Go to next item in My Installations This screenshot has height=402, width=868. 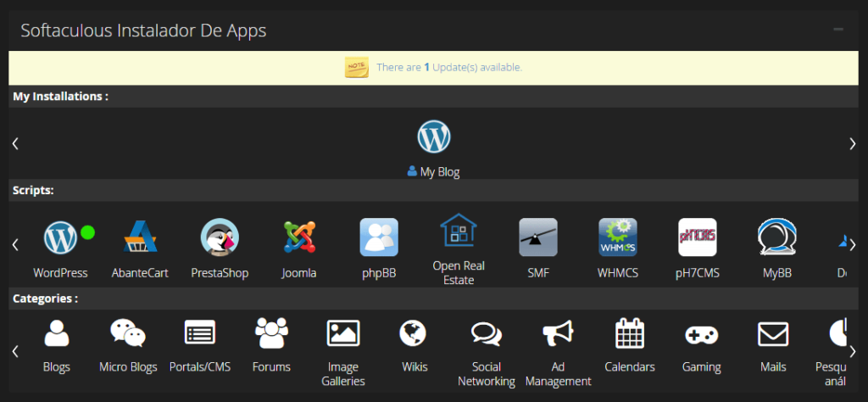click(853, 143)
